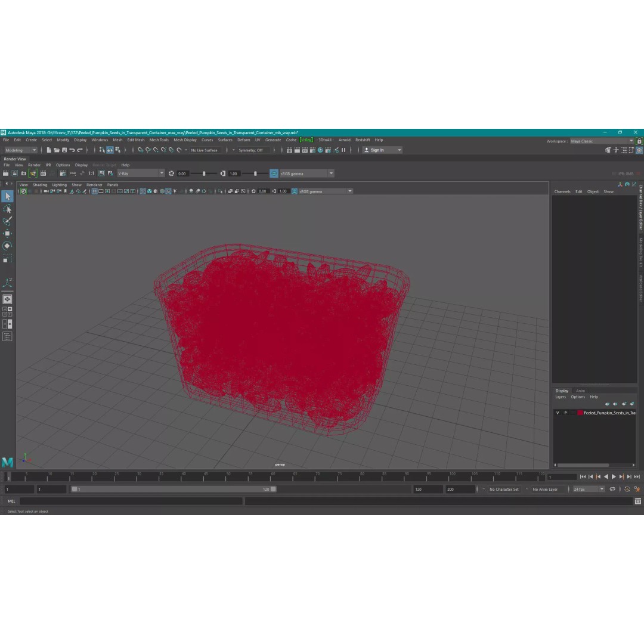
Task: Open 24 fps frame rate dropdown
Action: coord(589,489)
